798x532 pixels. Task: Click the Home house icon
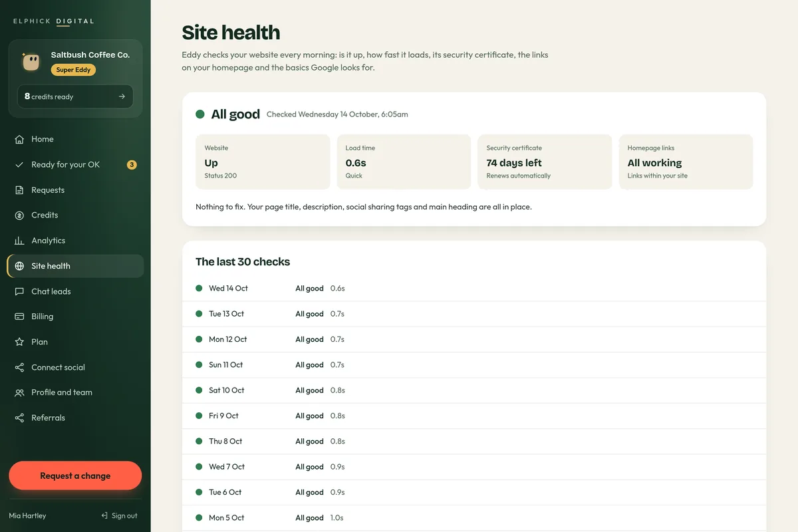19,139
